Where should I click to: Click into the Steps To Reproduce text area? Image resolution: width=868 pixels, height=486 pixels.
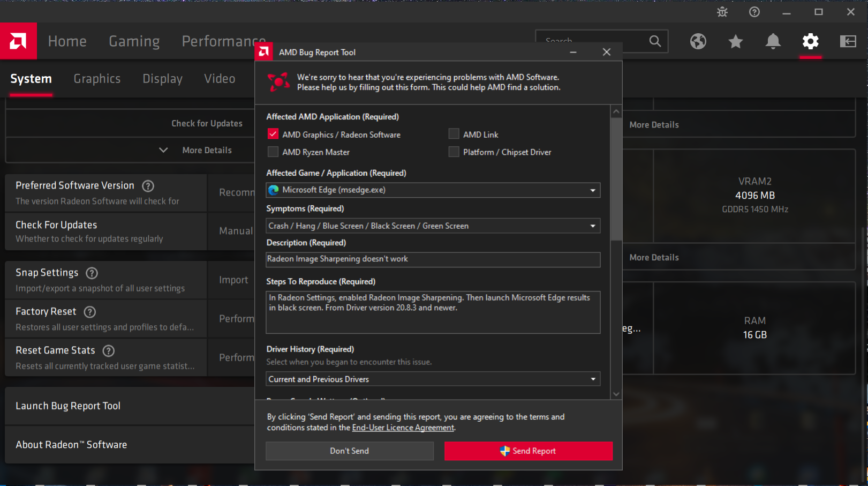tap(433, 312)
